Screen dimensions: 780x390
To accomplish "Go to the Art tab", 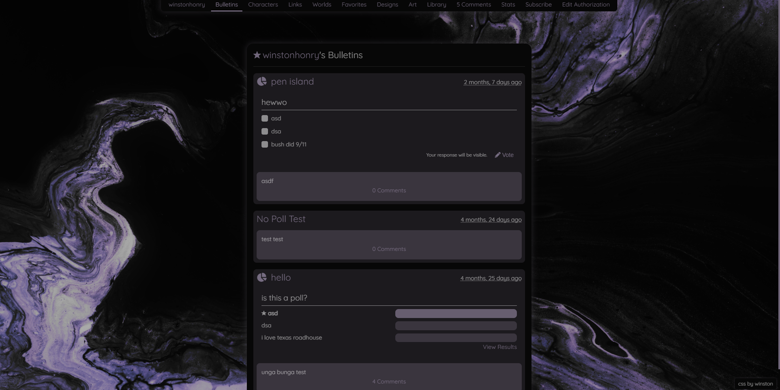I will pos(412,4).
